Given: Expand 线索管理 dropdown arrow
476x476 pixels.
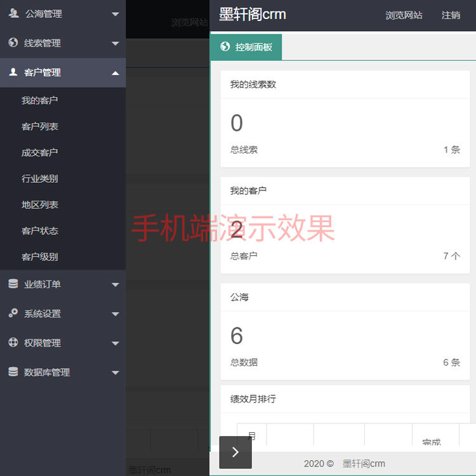Looking at the screenshot, I should tap(115, 43).
